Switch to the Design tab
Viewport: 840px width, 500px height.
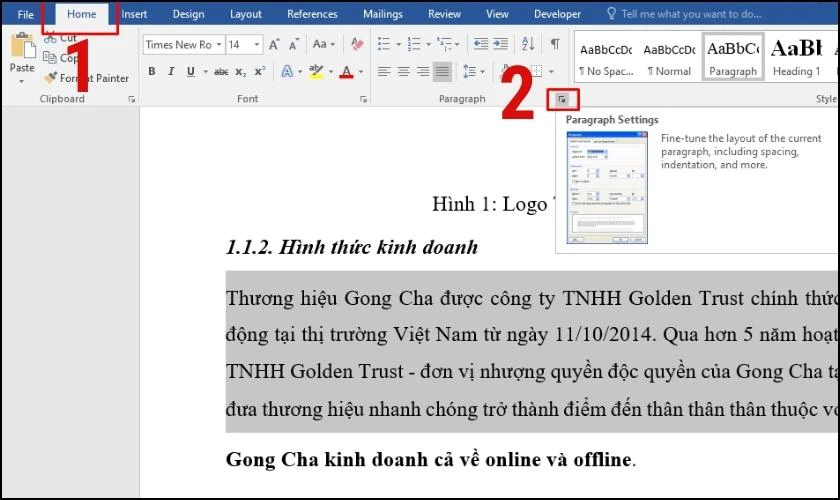tap(188, 14)
